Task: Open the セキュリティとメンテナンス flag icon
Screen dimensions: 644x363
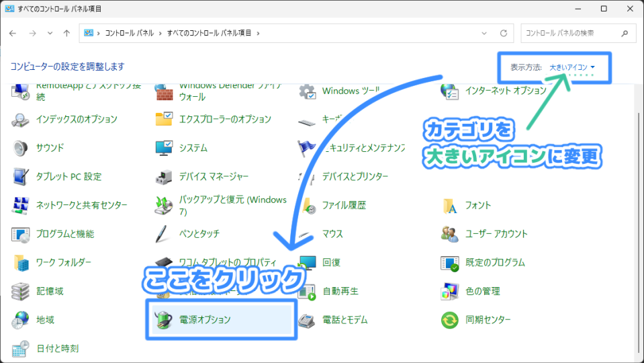Action: (306, 148)
